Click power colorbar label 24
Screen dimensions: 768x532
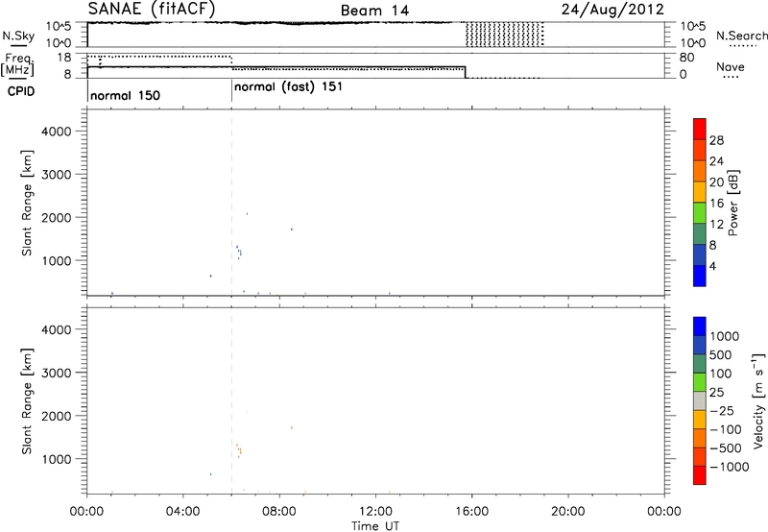[716, 161]
